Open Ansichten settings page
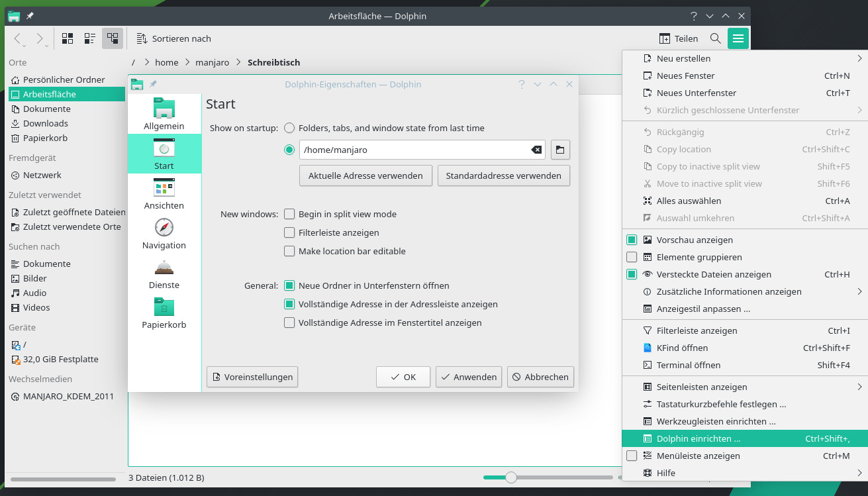The image size is (868, 496). point(164,193)
